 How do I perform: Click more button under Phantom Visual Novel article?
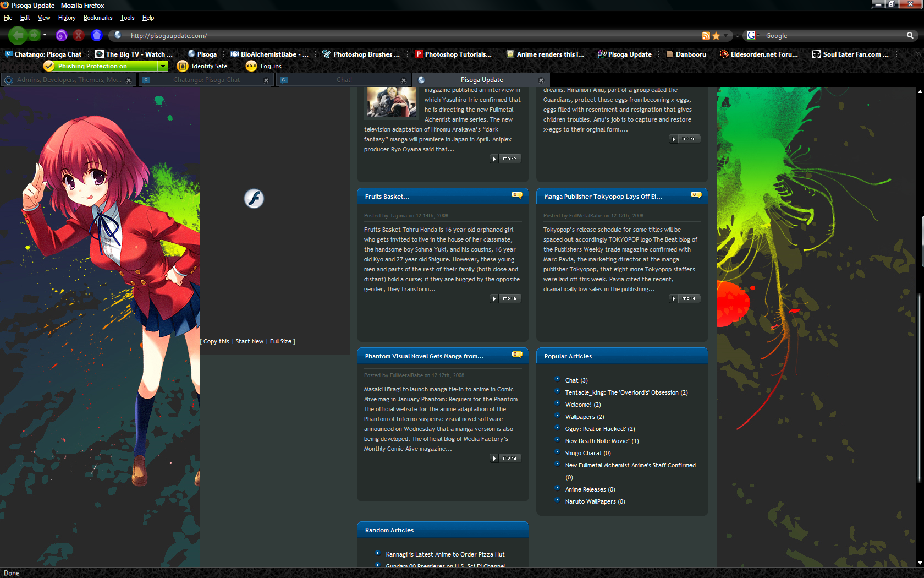pyautogui.click(x=505, y=458)
